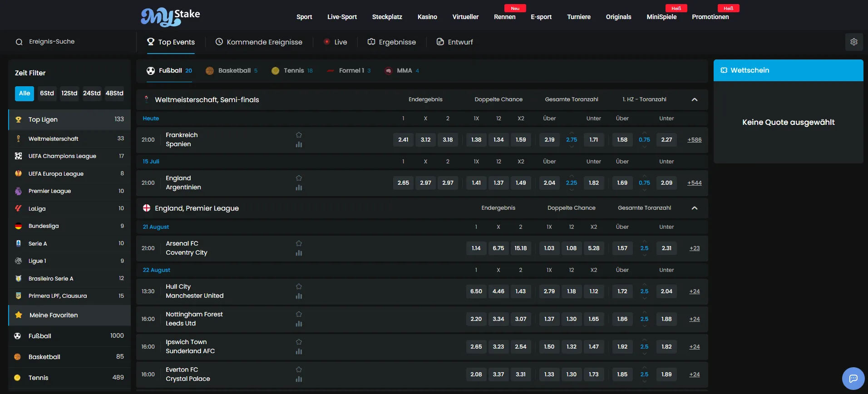Favorite the England vs Argentinien match star
Screen dimensions: 868x394
pos(299,178)
